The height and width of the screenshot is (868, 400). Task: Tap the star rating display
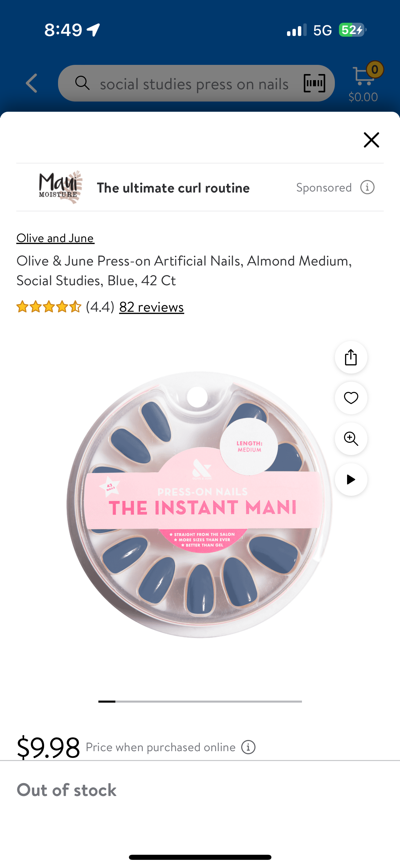coord(49,307)
